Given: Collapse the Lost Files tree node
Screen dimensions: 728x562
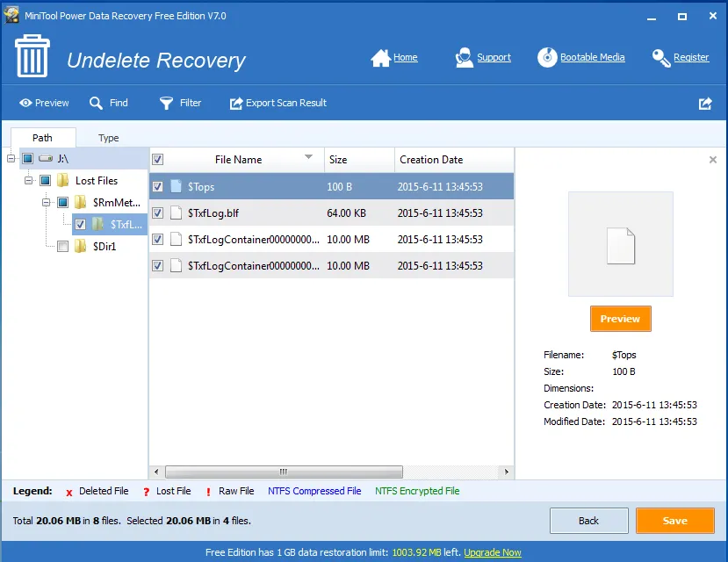Looking at the screenshot, I should tap(28, 181).
